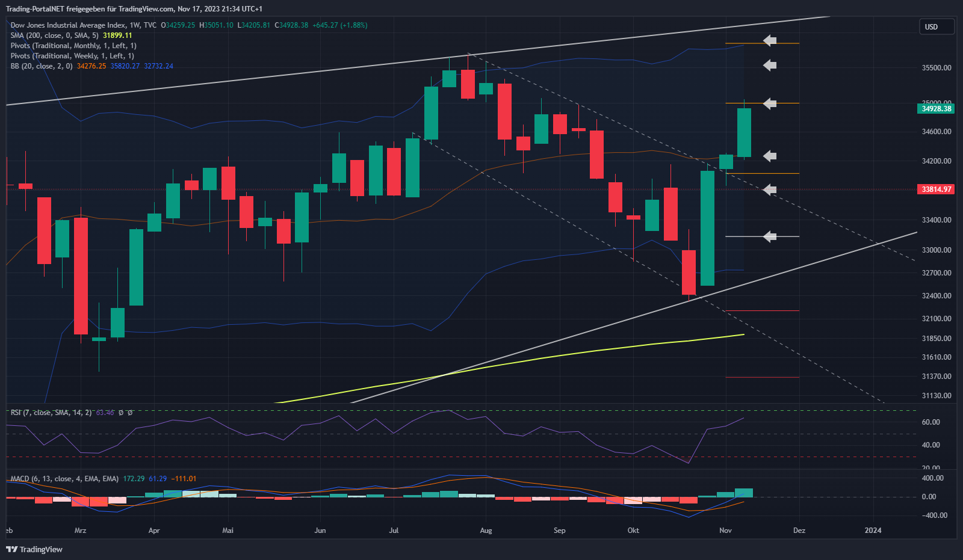This screenshot has height=560, width=963.
Task: Click the MACD histogram value 172.29
Action: tap(134, 479)
